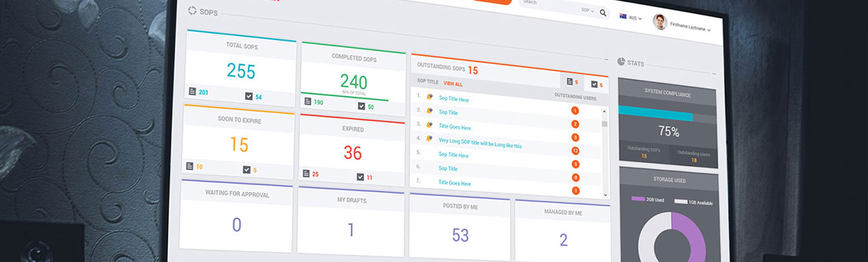Click the bell icon beside first SOP row
This screenshot has height=262, width=868.
pos(429,96)
